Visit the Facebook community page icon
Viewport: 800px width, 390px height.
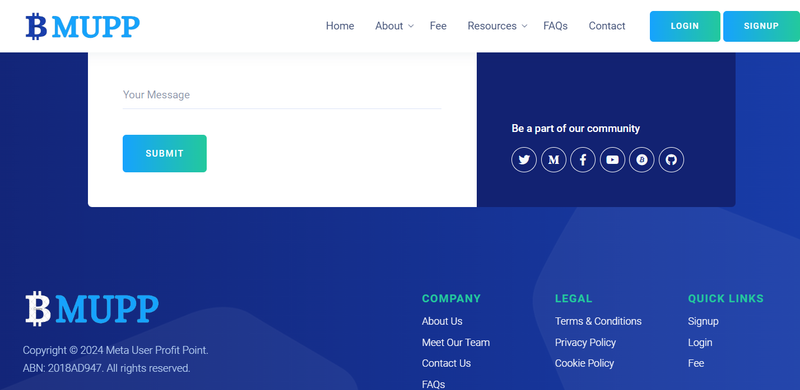(583, 160)
